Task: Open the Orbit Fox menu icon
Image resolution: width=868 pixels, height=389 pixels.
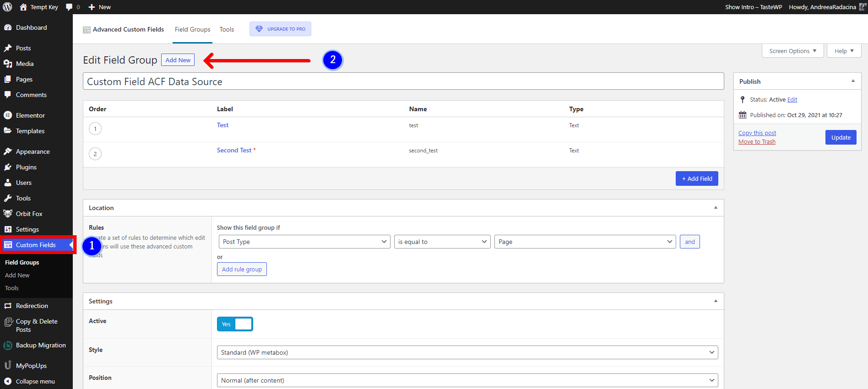Action: (x=8, y=214)
